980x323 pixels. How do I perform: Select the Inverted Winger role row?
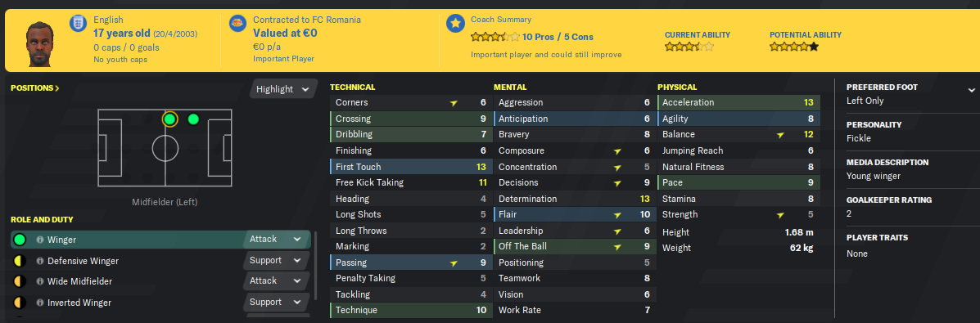tap(160, 303)
